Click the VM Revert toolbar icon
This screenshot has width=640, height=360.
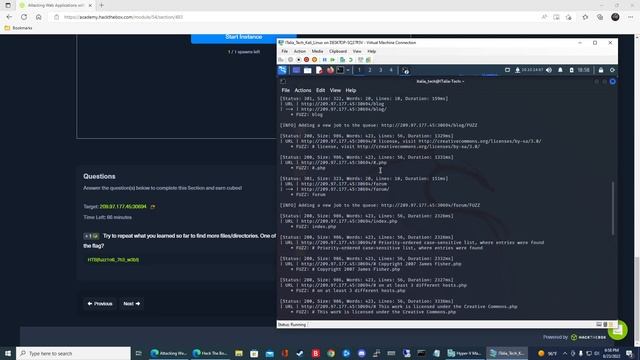351,60
